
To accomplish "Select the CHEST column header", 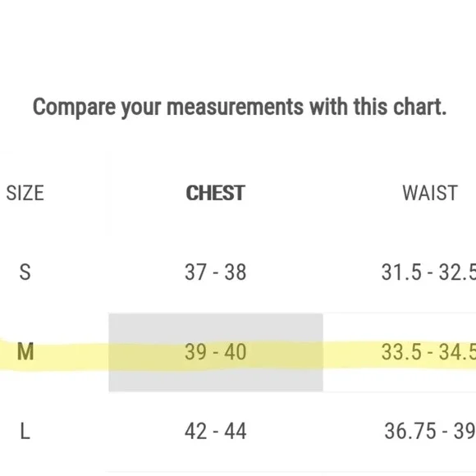I will (216, 193).
